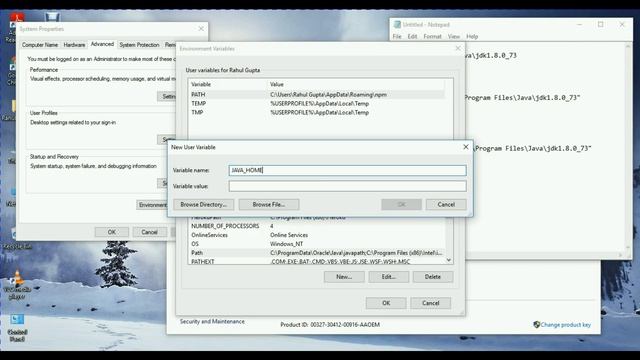Cancel the New User Variable dialog
The width and height of the screenshot is (640, 360).
[x=446, y=204]
